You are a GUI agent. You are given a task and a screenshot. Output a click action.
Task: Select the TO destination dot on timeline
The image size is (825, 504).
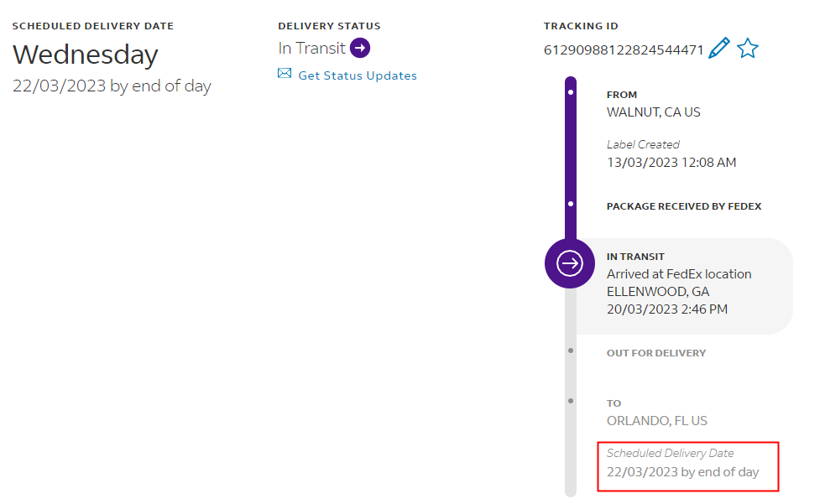click(571, 401)
